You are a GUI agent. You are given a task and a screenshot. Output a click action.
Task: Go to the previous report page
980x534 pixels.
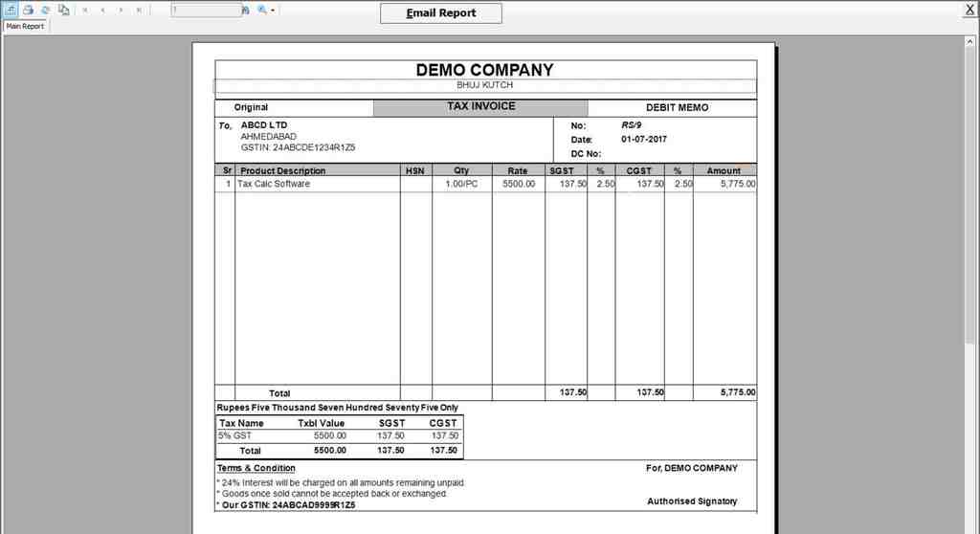(103, 10)
